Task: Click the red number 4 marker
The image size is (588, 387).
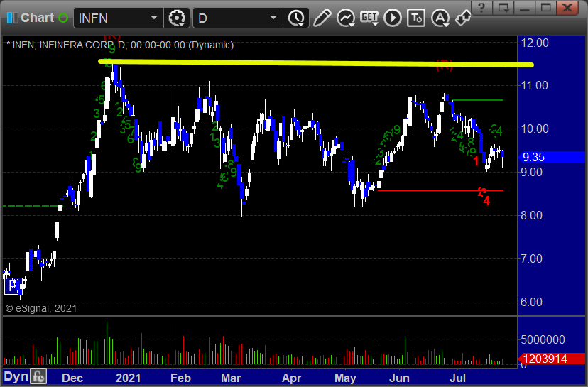Action: (x=486, y=201)
